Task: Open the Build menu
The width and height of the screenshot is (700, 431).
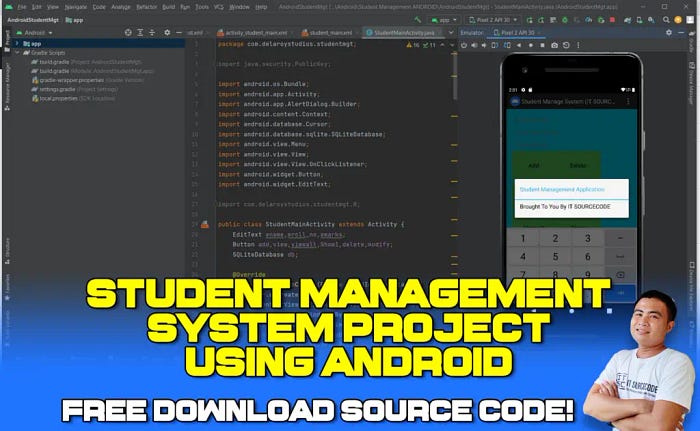Action: click(168, 7)
